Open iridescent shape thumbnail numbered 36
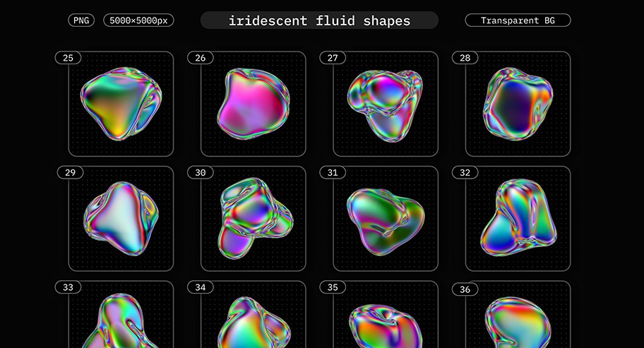 click(518, 314)
